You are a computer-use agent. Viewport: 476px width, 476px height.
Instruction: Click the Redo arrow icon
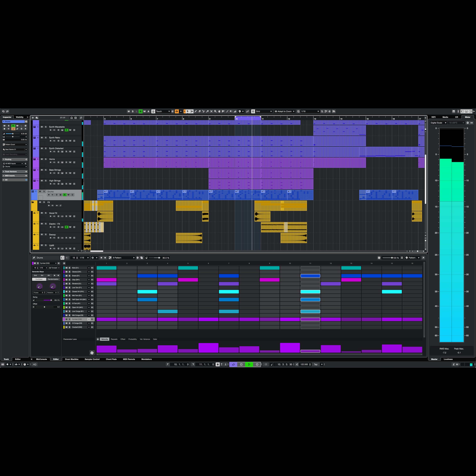7,111
